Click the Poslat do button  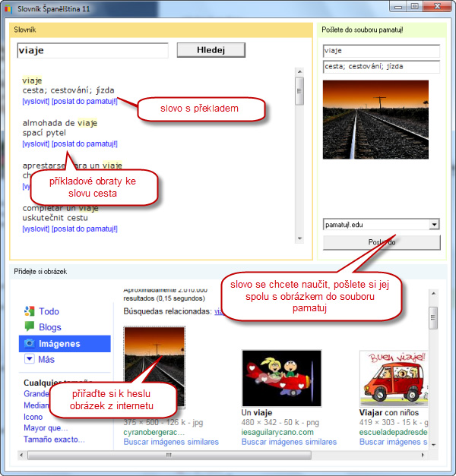[382, 242]
